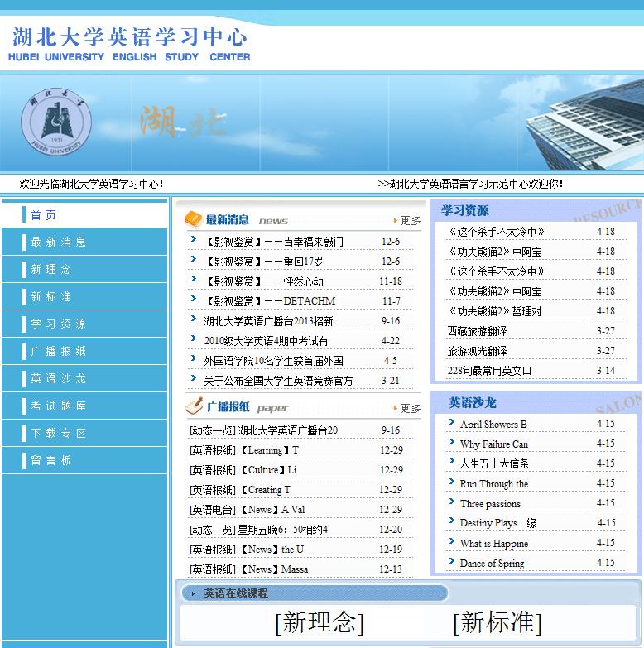Open 西藏旅游翻译 resource link
The height and width of the screenshot is (648, 644).
pyautogui.click(x=477, y=331)
